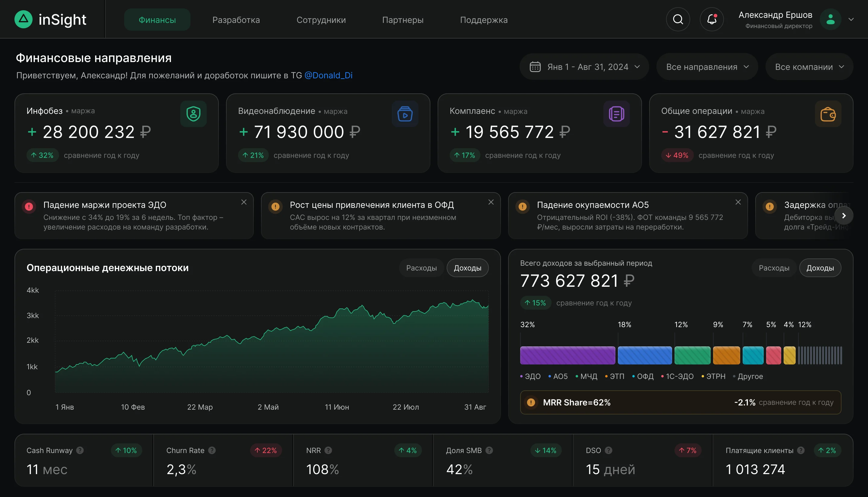Click the Общие операции wallet icon

click(828, 114)
